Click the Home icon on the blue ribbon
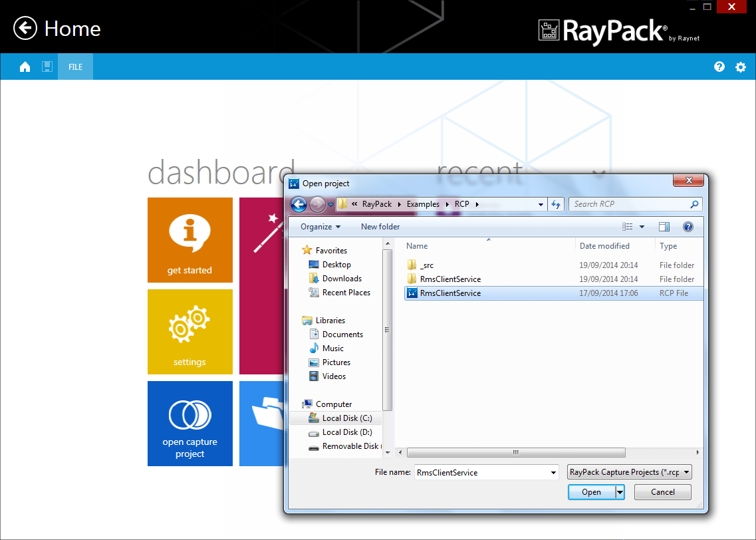 tap(25, 67)
